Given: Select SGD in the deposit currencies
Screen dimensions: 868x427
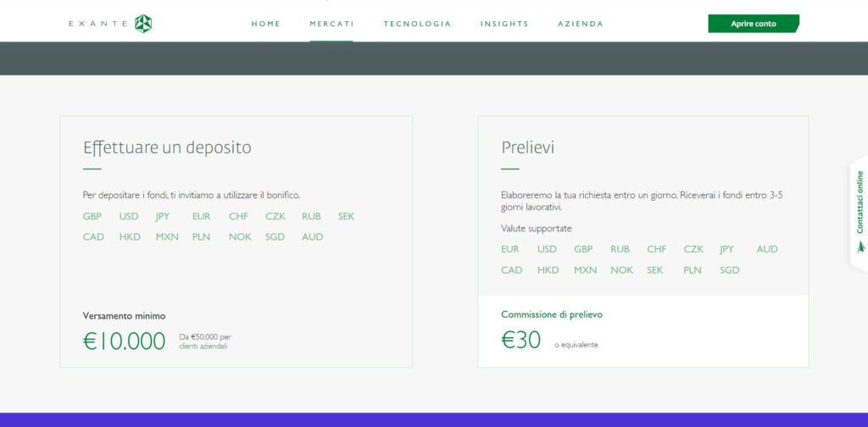Looking at the screenshot, I should (x=275, y=236).
